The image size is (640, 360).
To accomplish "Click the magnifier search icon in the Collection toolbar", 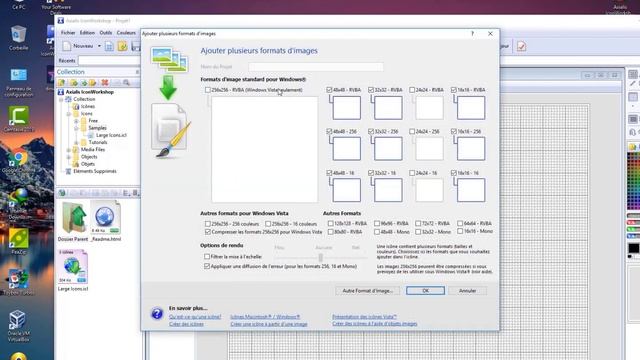I will click(127, 82).
